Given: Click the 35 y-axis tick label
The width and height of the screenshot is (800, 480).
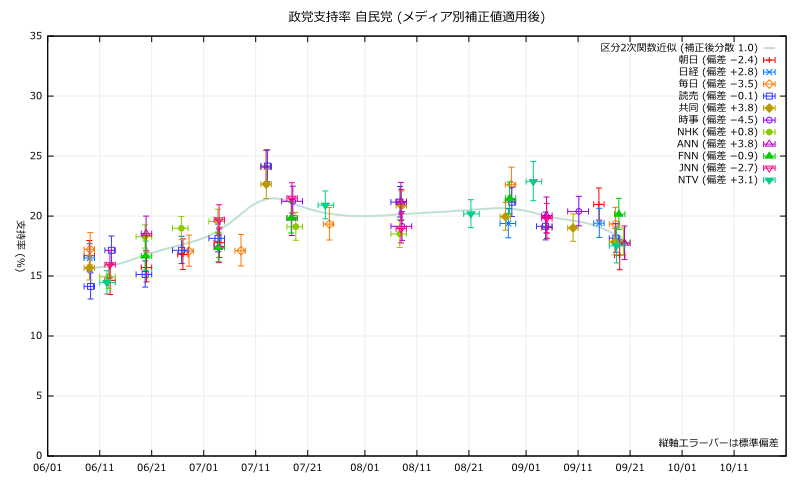Looking at the screenshot, I should 36,37.
